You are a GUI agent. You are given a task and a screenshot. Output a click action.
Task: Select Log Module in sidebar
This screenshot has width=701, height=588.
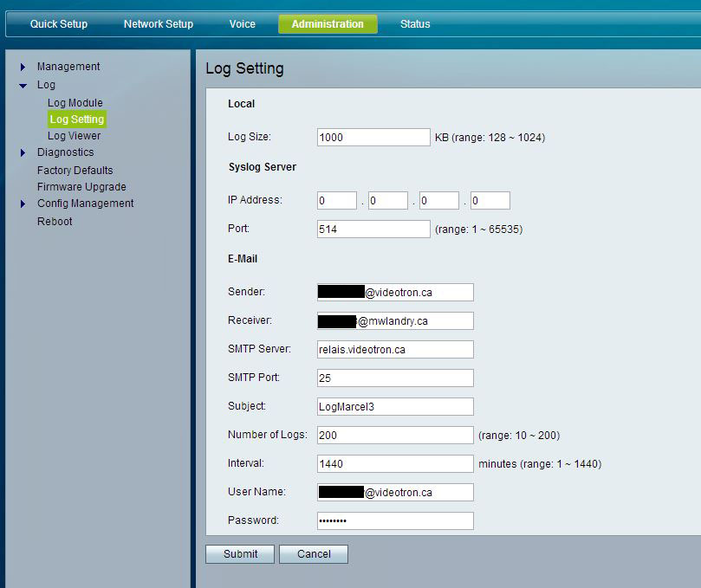coord(75,103)
